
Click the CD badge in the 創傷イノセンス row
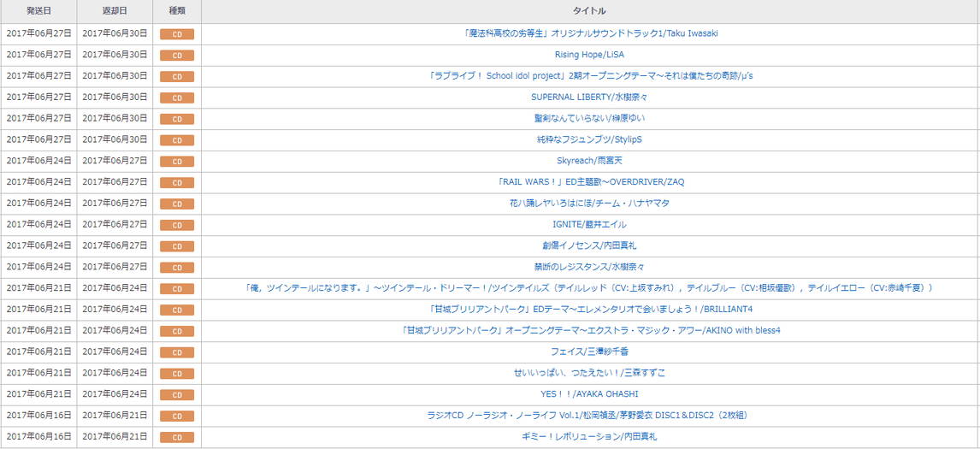(177, 245)
